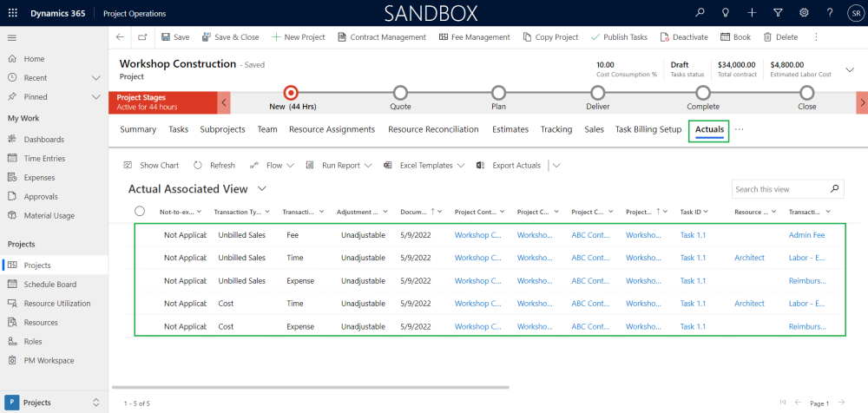Select the Deliver stage circle
The image size is (868, 413).
(597, 93)
